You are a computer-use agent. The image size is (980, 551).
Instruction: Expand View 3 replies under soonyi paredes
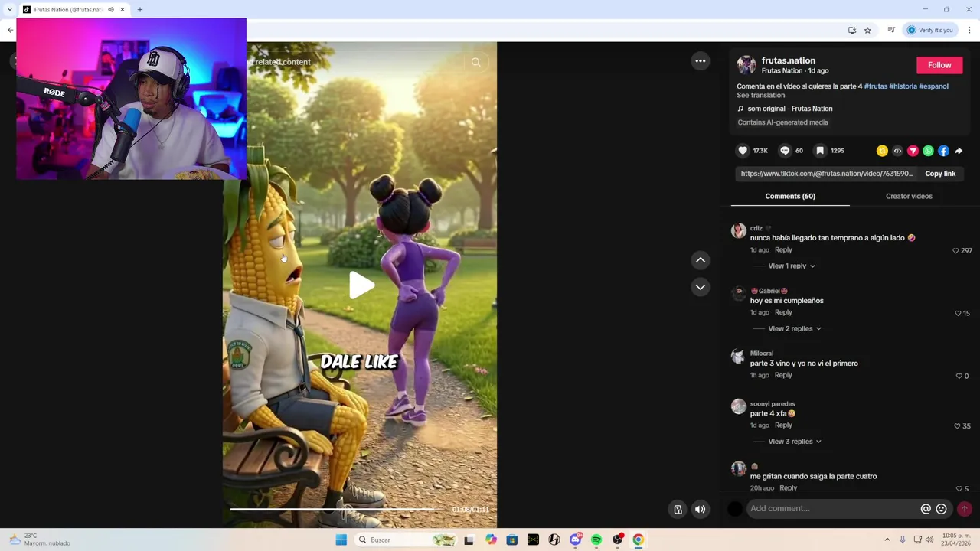coord(795,441)
